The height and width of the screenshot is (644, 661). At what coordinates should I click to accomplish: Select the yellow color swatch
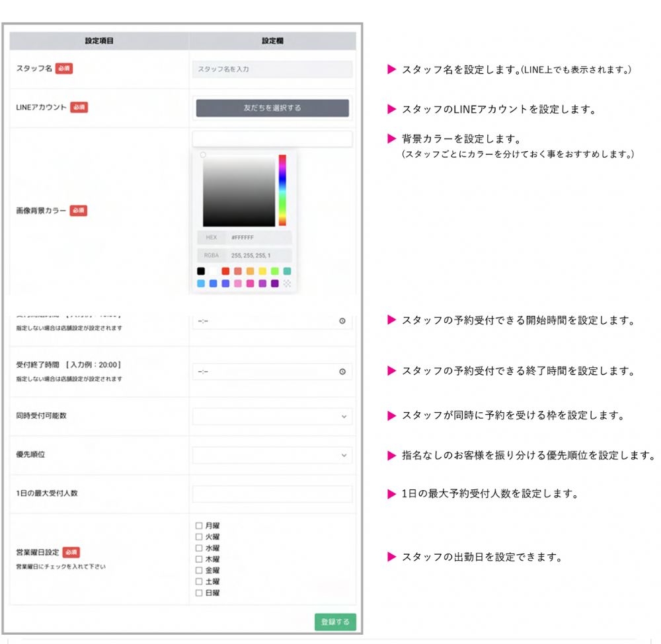[x=262, y=271]
